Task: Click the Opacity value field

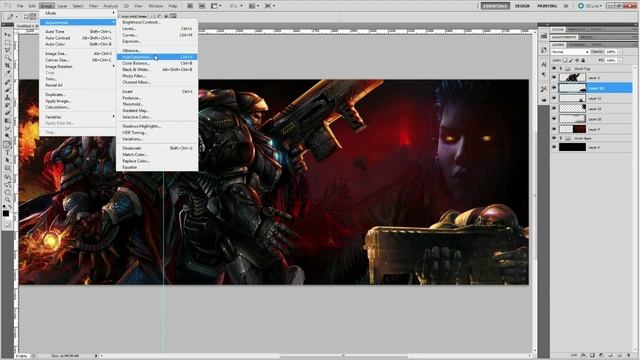Action: pyautogui.click(x=611, y=52)
